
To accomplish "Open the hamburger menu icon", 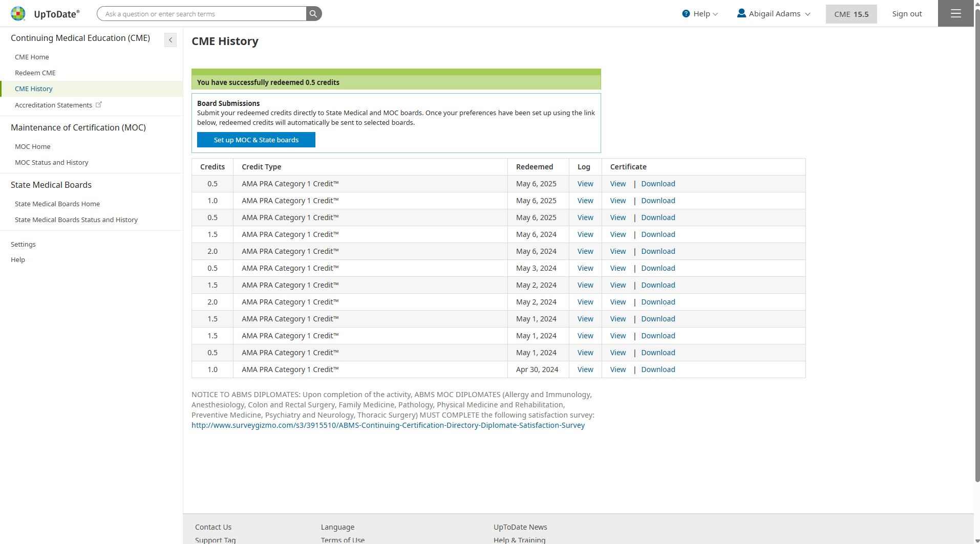I will click(955, 14).
